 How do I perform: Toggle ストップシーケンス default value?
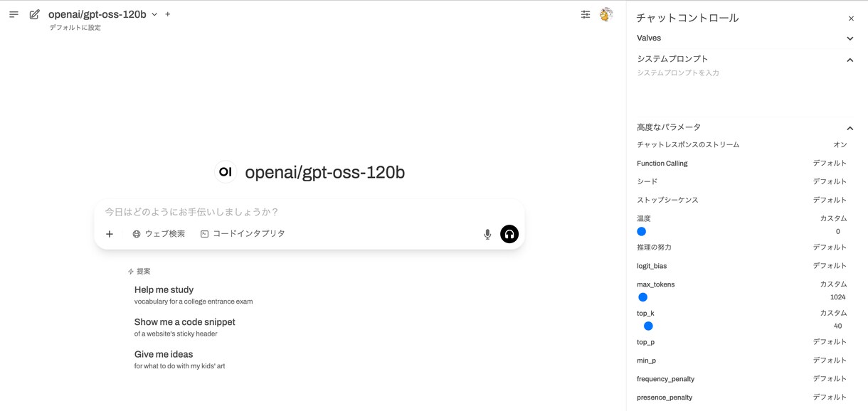830,201
